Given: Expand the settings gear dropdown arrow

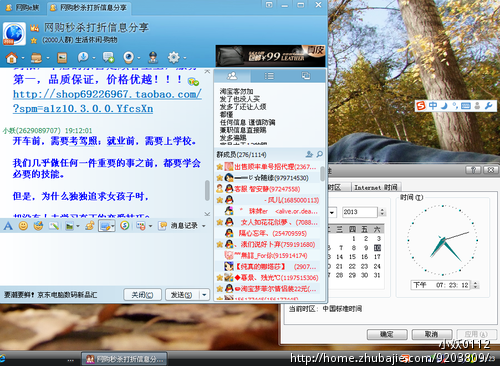Looking at the screenshot, I should point(184,58).
